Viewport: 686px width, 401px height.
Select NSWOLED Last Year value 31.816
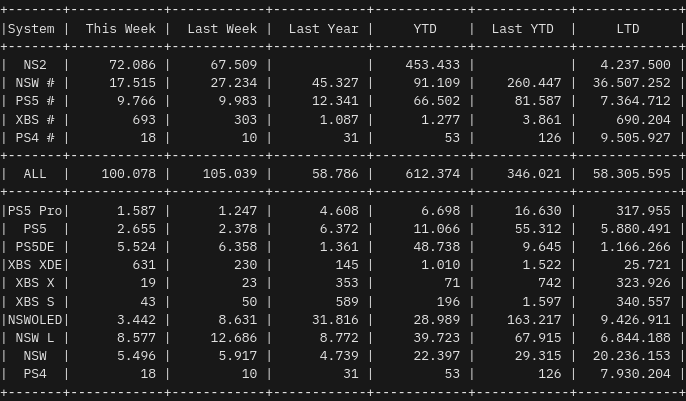(x=332, y=320)
